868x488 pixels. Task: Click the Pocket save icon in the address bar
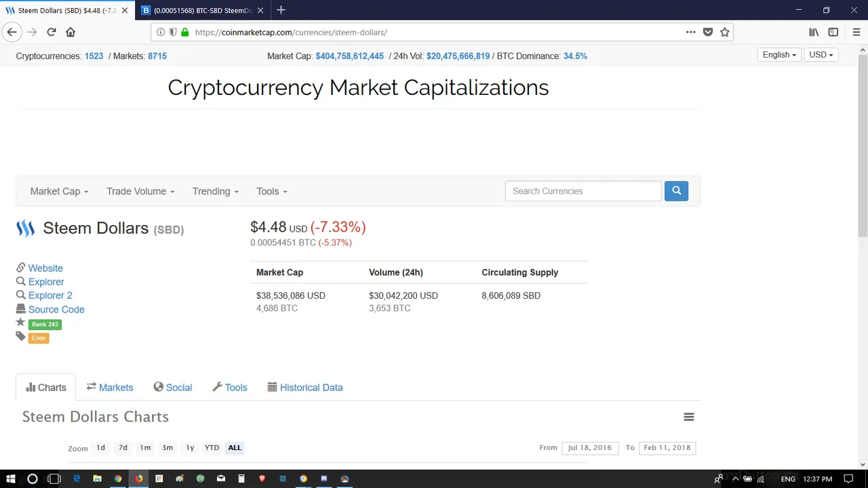pos(708,32)
